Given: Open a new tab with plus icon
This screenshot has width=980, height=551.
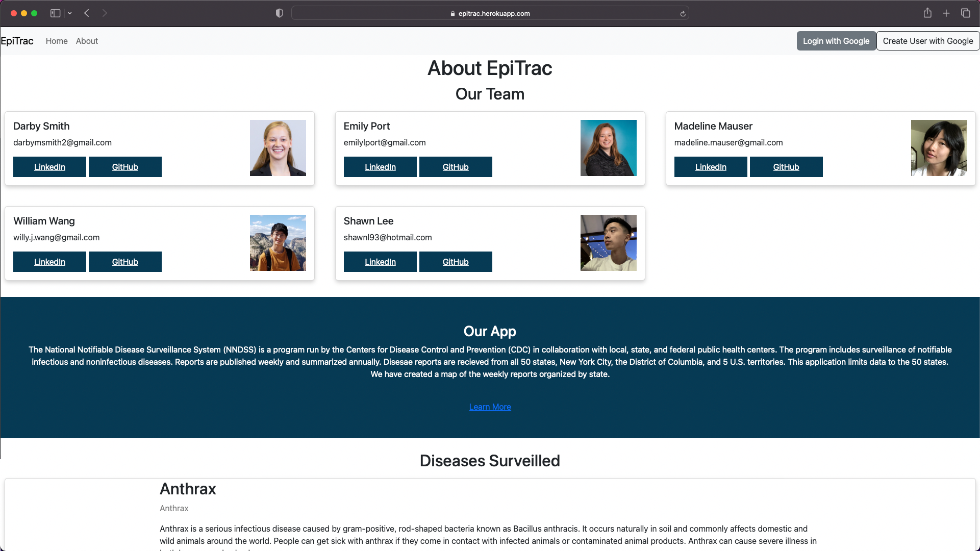Looking at the screenshot, I should tap(946, 13).
